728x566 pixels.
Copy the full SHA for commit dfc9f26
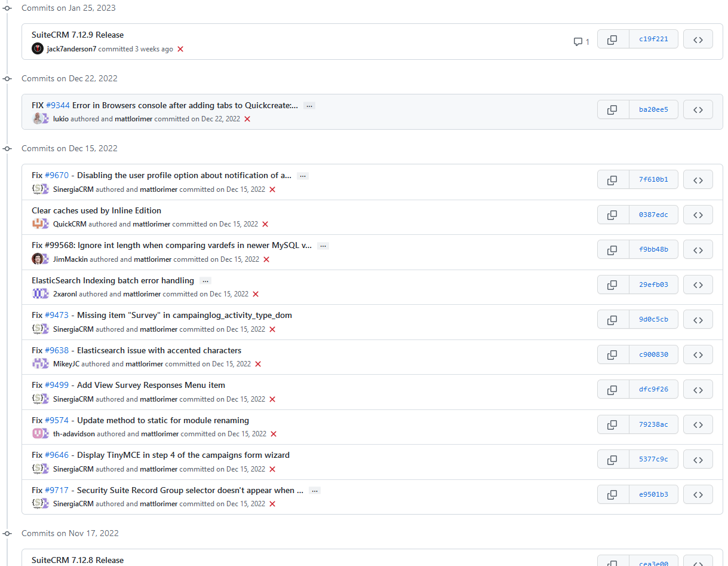point(613,390)
